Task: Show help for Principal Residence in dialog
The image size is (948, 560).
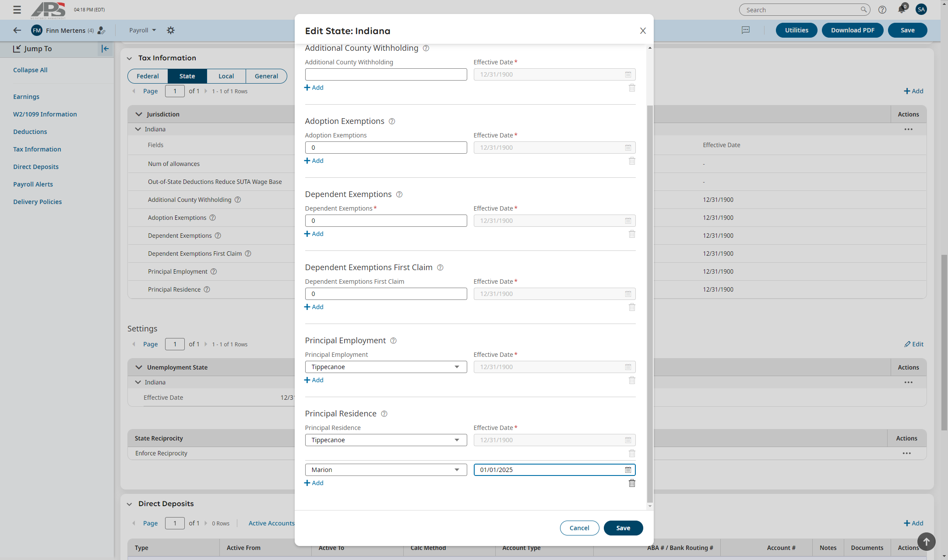Action: point(384,414)
